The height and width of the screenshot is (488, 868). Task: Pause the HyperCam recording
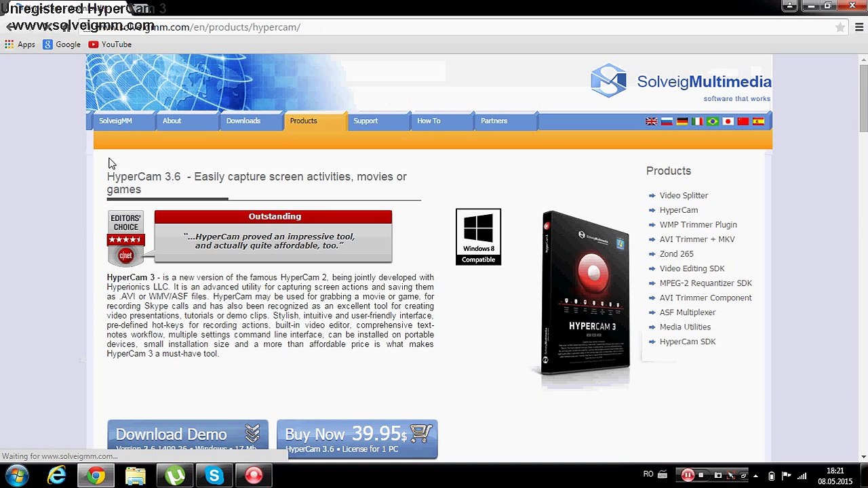(x=688, y=475)
